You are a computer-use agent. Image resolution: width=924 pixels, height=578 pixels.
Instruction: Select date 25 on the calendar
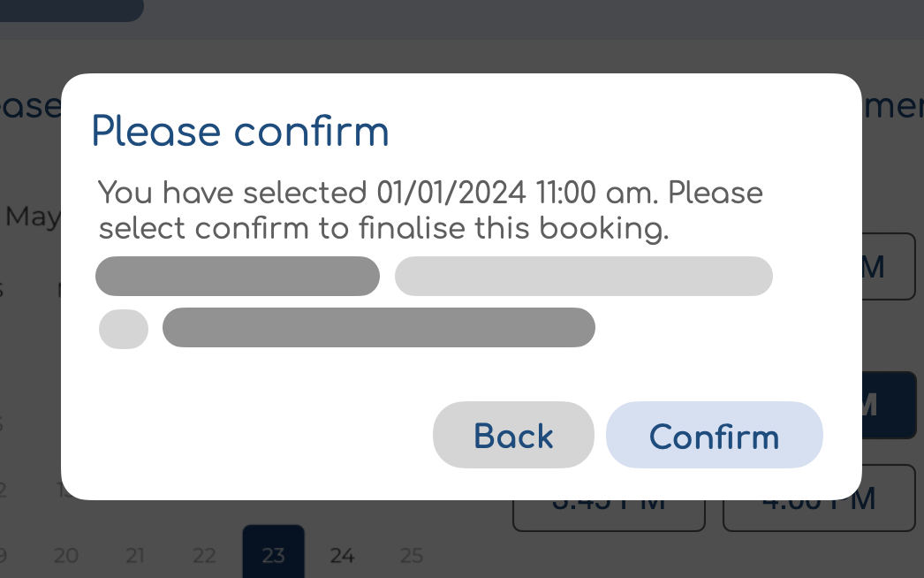click(x=411, y=556)
